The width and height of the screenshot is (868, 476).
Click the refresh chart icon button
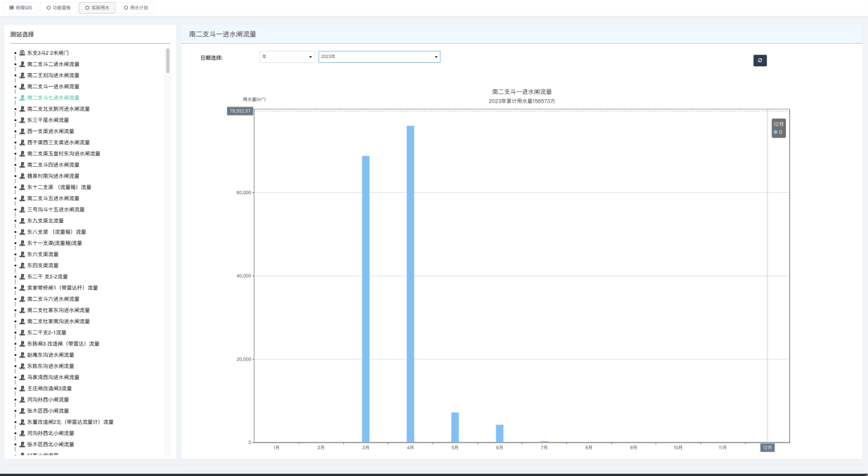760,61
